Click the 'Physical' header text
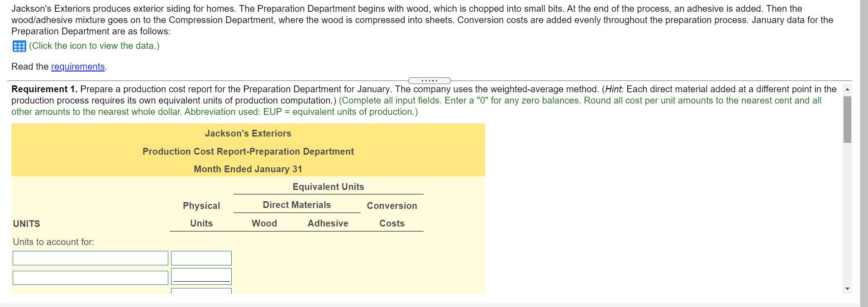Image resolution: width=868 pixels, height=307 pixels. coord(201,206)
